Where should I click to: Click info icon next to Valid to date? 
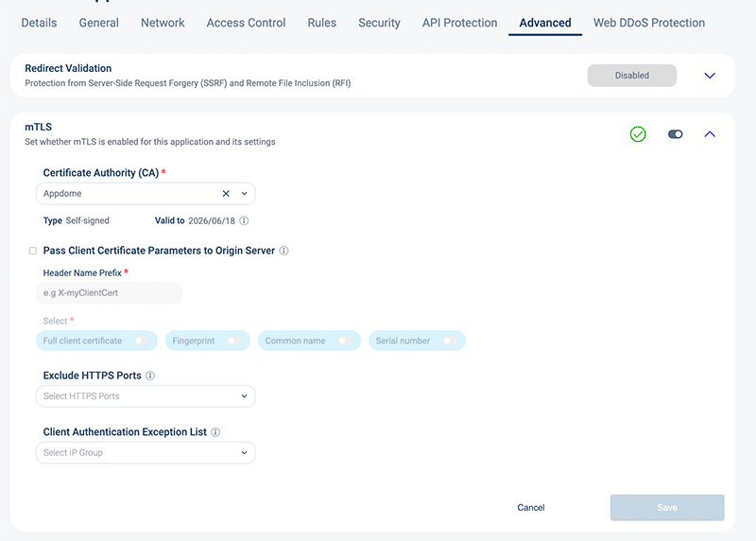(x=244, y=220)
